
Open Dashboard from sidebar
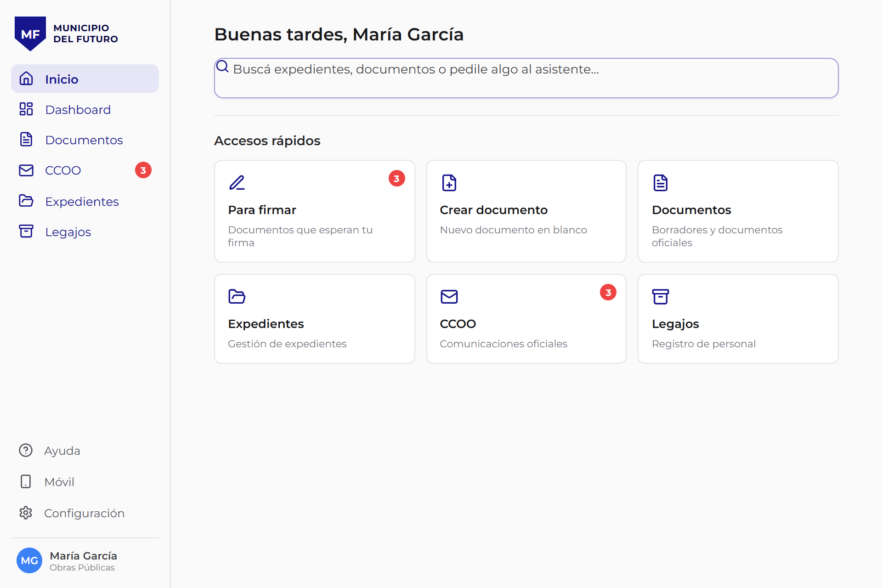coord(85,109)
